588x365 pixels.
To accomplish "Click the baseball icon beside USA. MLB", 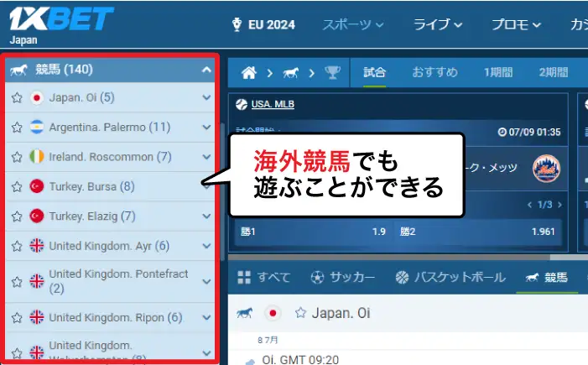I will tap(242, 104).
